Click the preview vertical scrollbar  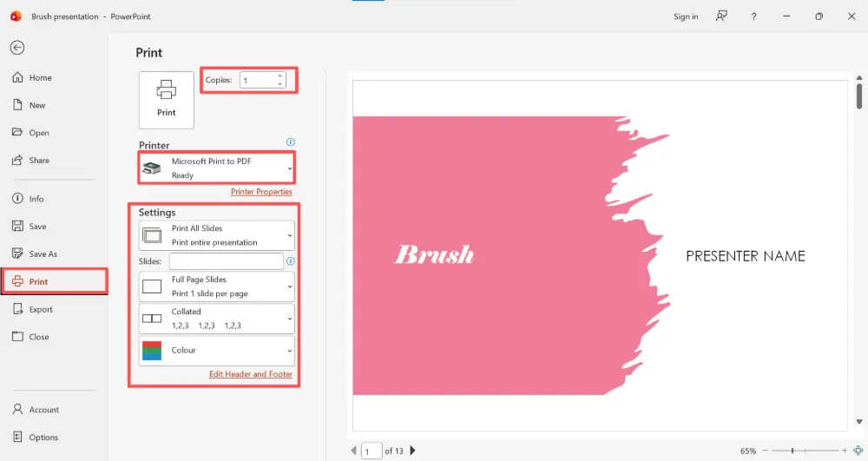tap(859, 95)
